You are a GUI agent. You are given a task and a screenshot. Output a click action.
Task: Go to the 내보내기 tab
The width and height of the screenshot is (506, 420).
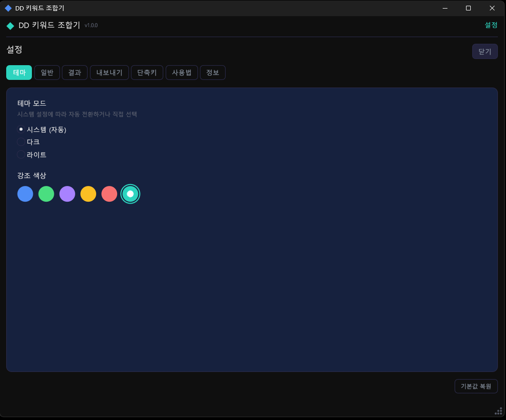coord(109,73)
